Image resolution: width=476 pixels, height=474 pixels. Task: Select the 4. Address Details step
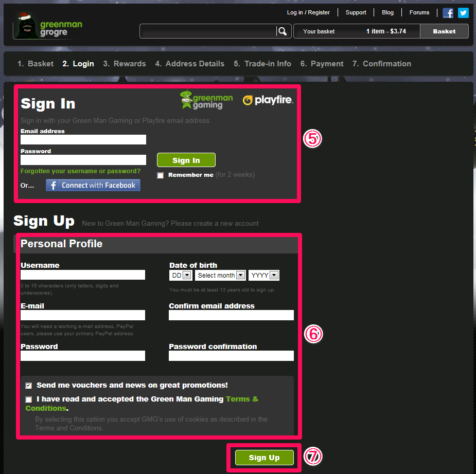click(190, 64)
